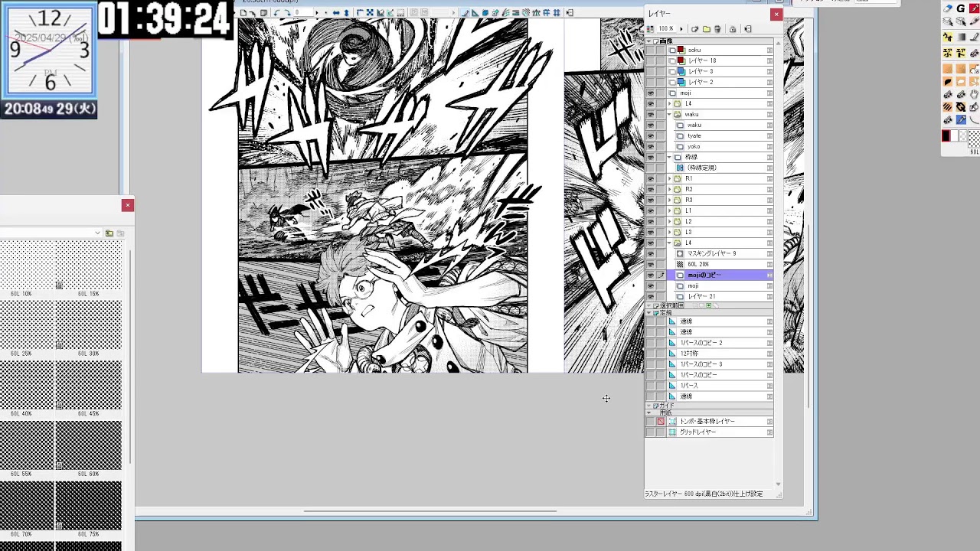This screenshot has height=551, width=980.
Task: Redo the action in toolbar
Action: click(287, 13)
